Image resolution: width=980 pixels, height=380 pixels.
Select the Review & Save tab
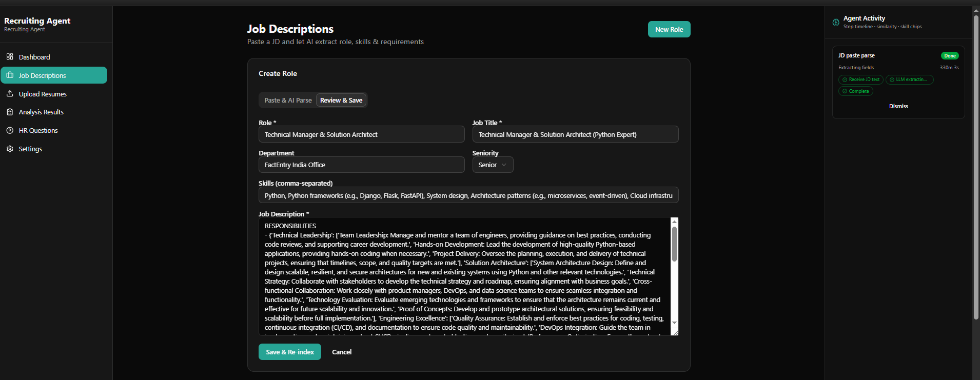pos(341,100)
